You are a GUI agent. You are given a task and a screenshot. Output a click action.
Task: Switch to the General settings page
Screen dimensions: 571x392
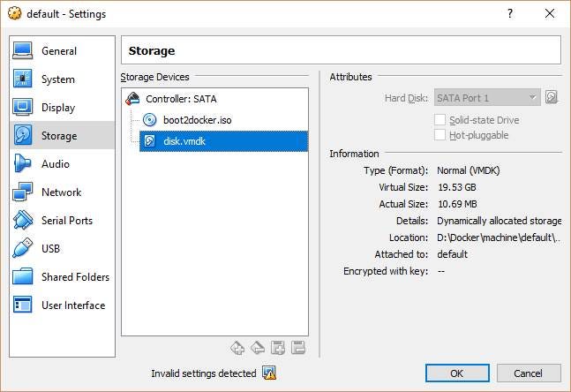tap(63, 50)
